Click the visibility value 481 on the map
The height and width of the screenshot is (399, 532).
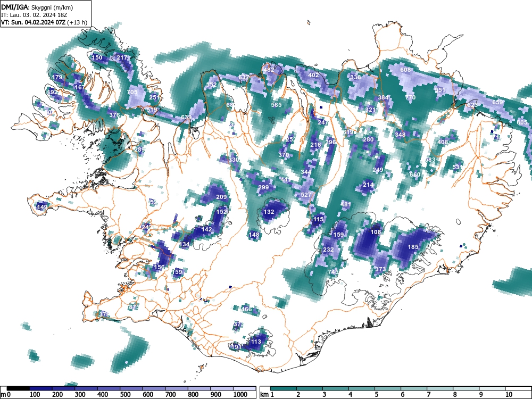coord(346,204)
